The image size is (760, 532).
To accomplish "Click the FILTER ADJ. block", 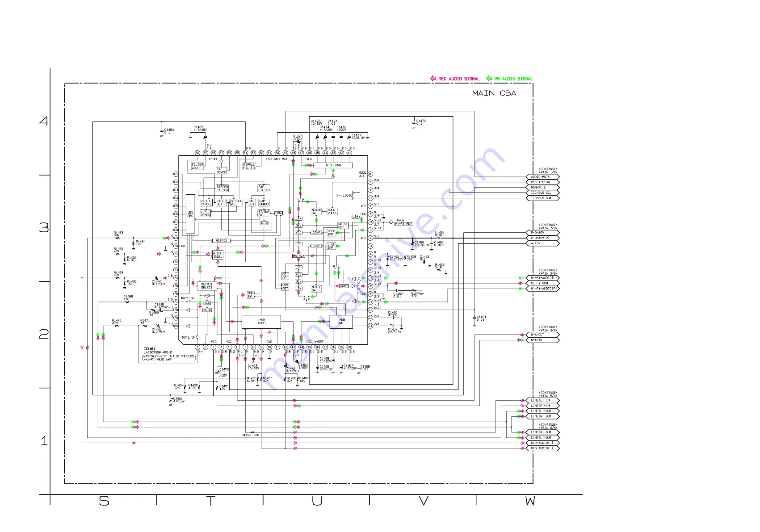I will 197,166.
